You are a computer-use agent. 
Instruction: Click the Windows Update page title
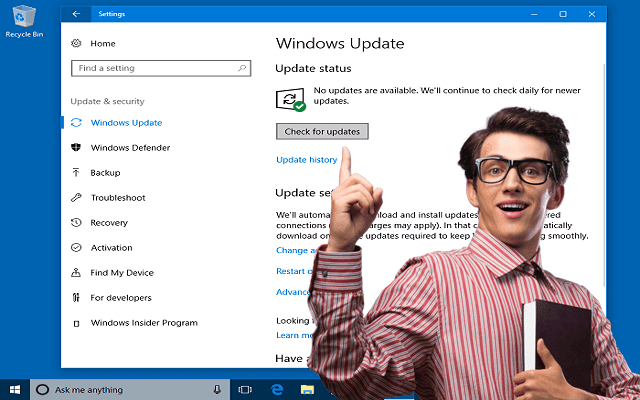(340, 43)
